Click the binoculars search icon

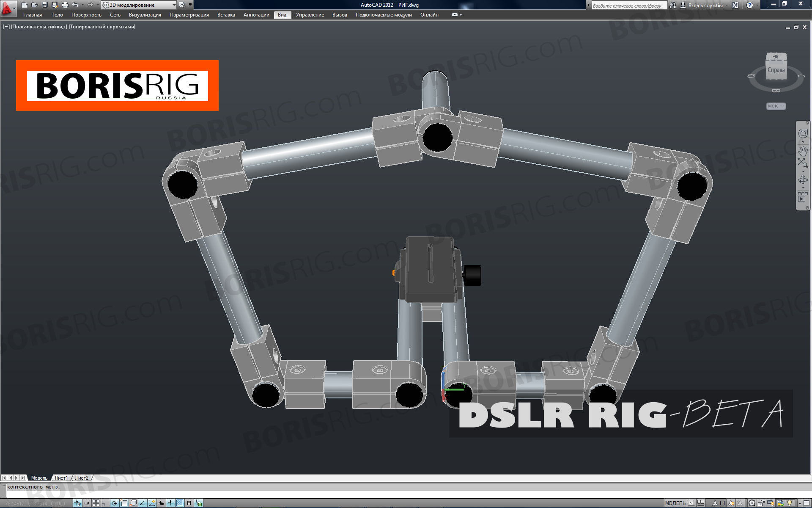point(673,6)
